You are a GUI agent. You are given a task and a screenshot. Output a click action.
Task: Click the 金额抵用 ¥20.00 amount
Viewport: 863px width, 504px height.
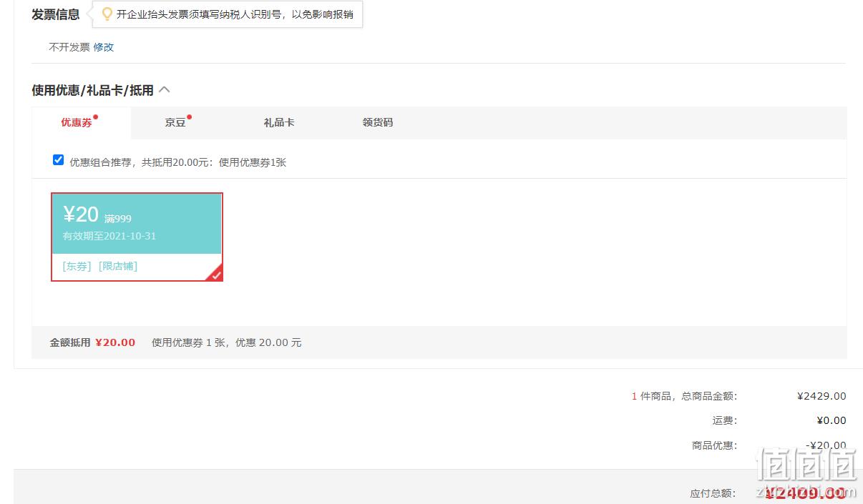(x=115, y=342)
